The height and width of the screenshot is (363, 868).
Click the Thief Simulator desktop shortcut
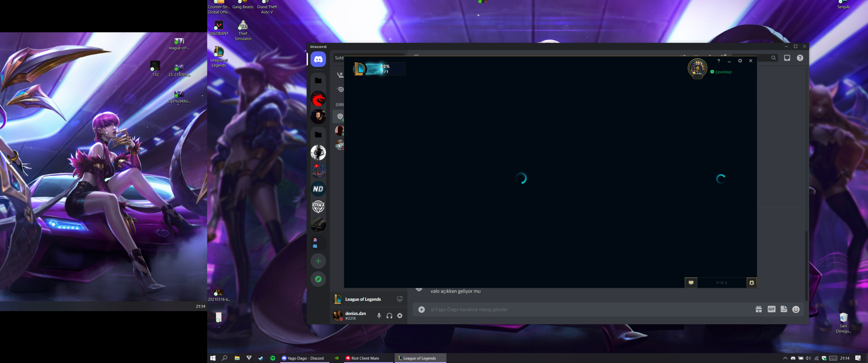pyautogui.click(x=243, y=31)
